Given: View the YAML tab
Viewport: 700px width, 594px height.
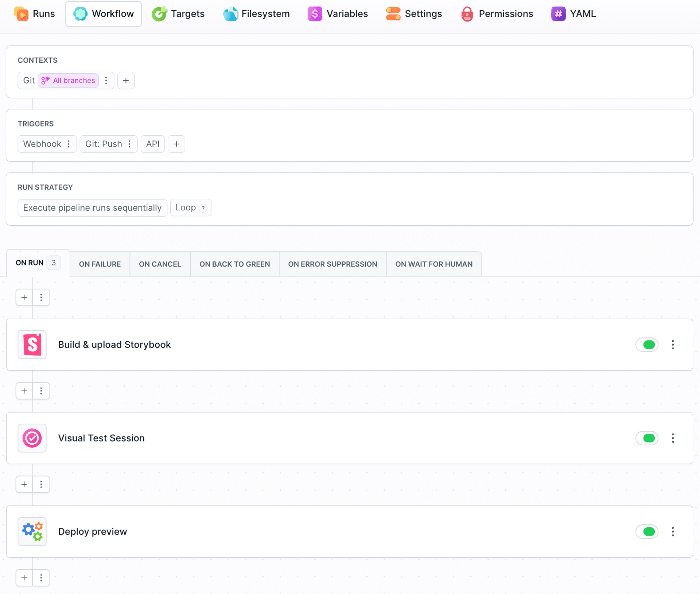Looking at the screenshot, I should tap(573, 14).
